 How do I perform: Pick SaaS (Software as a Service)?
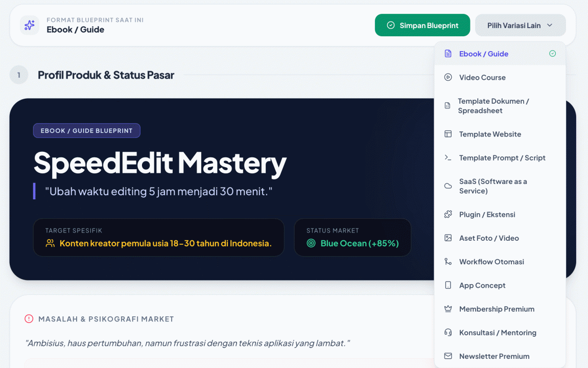(500, 186)
